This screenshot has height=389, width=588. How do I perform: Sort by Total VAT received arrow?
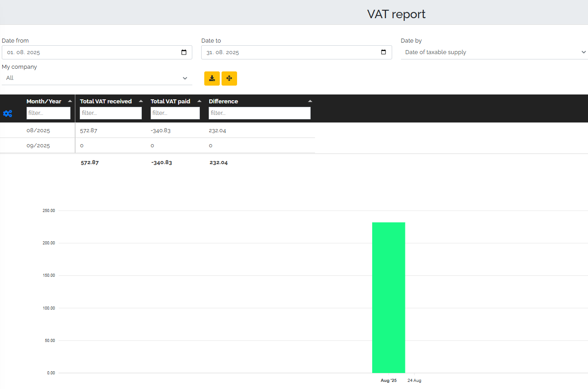pos(141,101)
